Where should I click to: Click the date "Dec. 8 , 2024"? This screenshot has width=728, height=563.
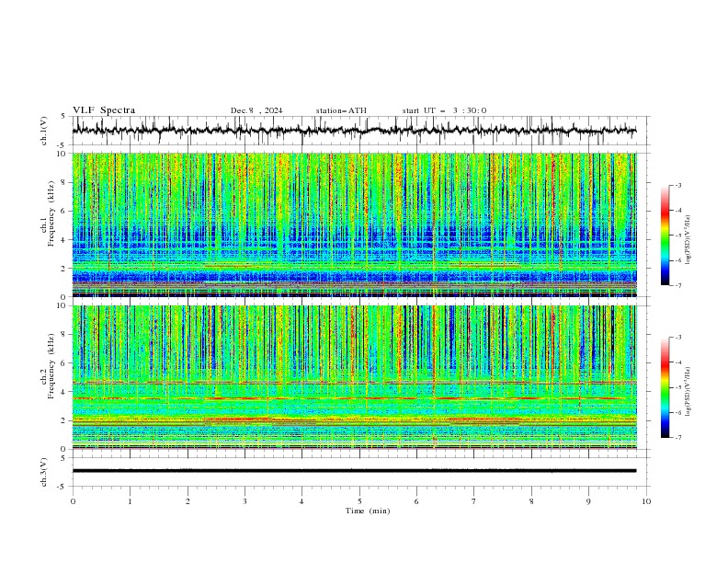(256, 110)
